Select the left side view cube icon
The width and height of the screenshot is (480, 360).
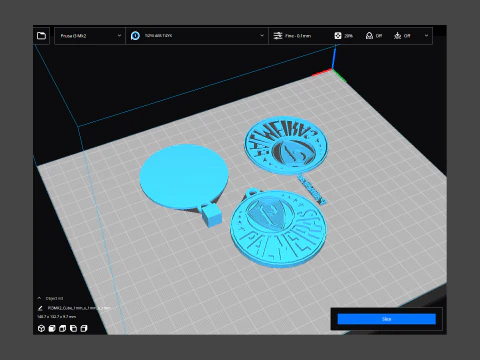(x=73, y=329)
